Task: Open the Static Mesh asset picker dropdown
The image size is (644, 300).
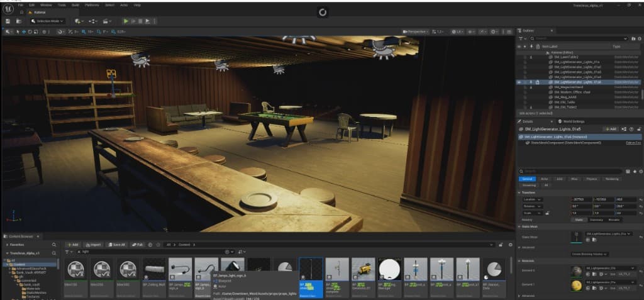Action: pos(609,234)
